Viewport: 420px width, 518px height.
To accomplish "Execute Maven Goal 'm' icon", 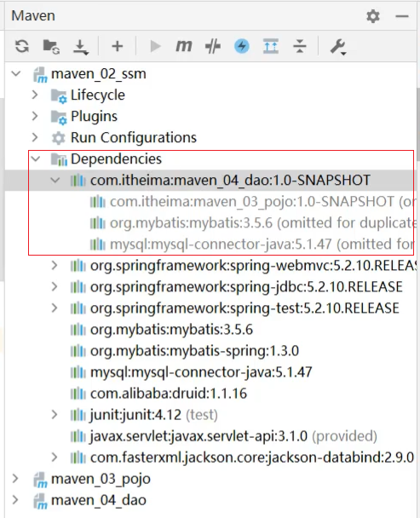I will pyautogui.click(x=183, y=46).
